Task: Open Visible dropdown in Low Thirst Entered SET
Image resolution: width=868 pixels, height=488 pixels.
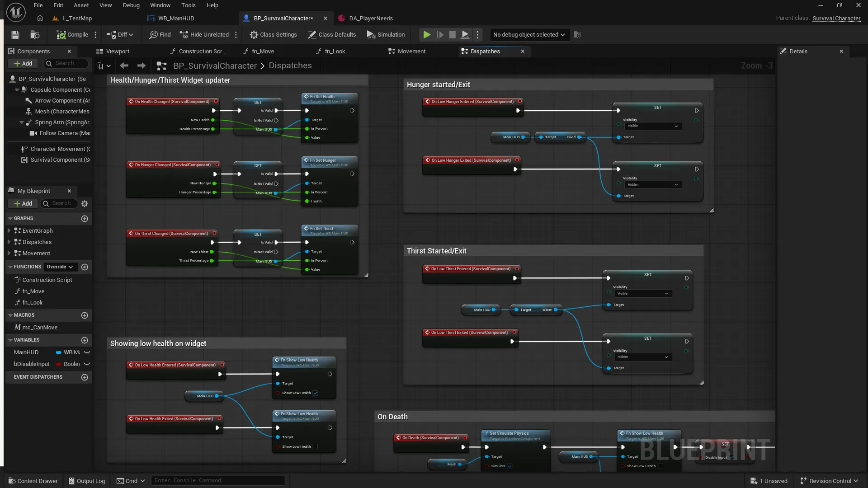Action: point(643,294)
